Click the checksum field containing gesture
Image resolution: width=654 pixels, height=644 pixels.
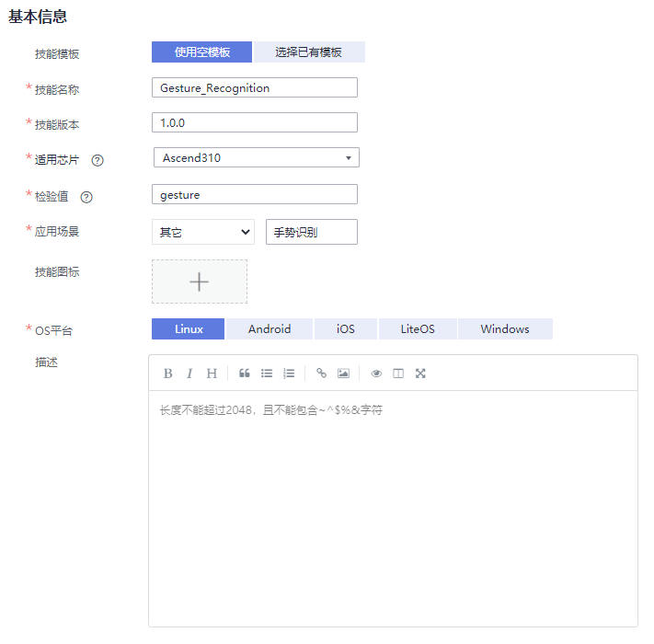pos(255,194)
